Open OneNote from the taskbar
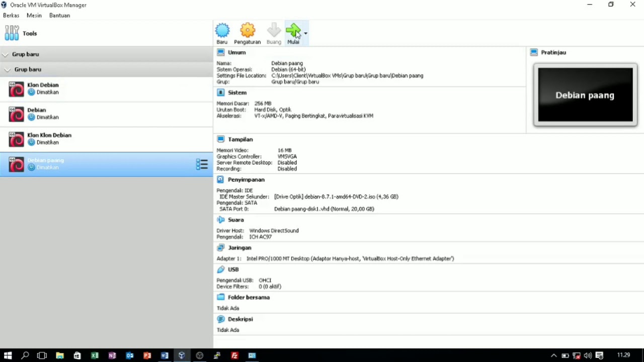This screenshot has width=644, height=362. (x=112, y=355)
